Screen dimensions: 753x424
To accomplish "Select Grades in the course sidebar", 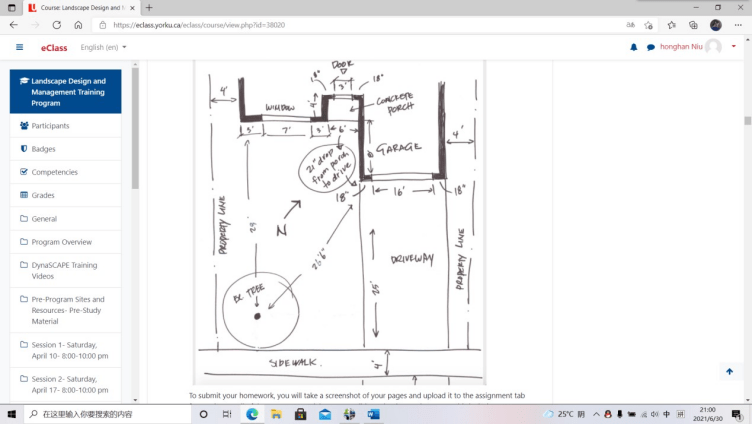I will 43,195.
